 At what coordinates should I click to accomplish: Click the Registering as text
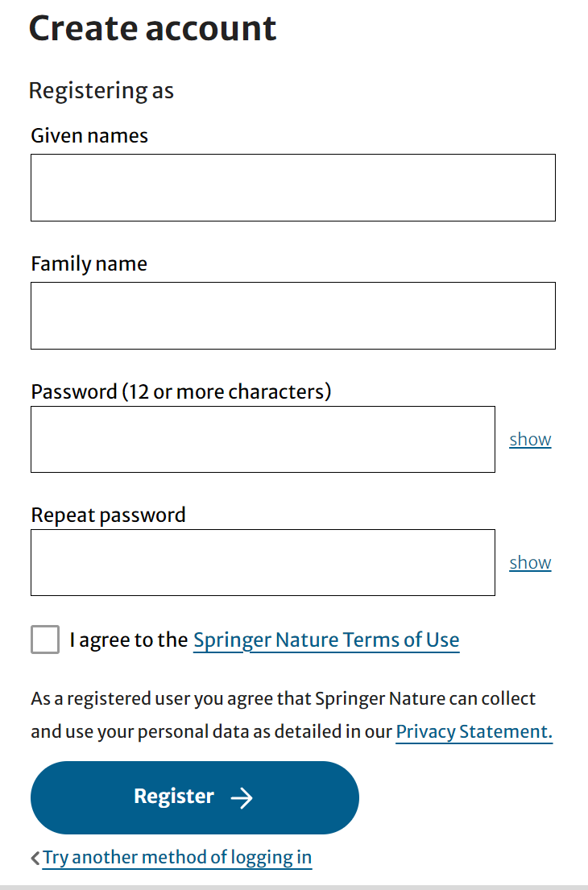coord(101,90)
